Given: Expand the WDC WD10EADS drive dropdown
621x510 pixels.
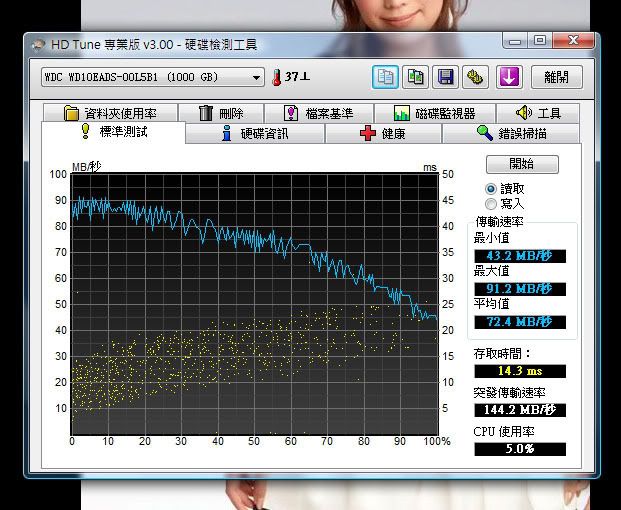Looking at the screenshot, I should pyautogui.click(x=256, y=77).
